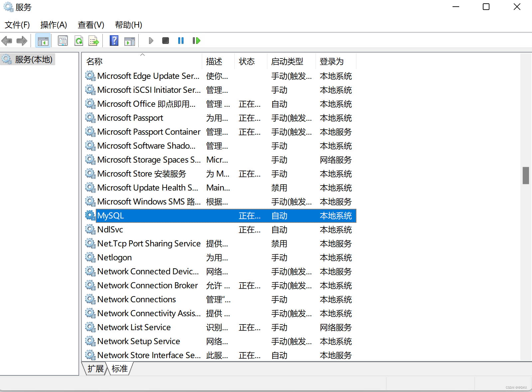Pause the MySQL service

[181, 40]
